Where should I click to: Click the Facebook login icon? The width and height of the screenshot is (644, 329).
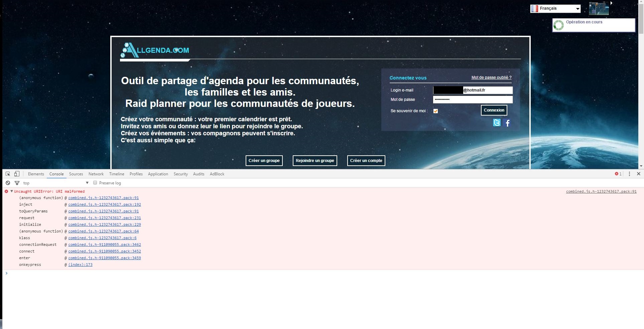[x=507, y=123]
